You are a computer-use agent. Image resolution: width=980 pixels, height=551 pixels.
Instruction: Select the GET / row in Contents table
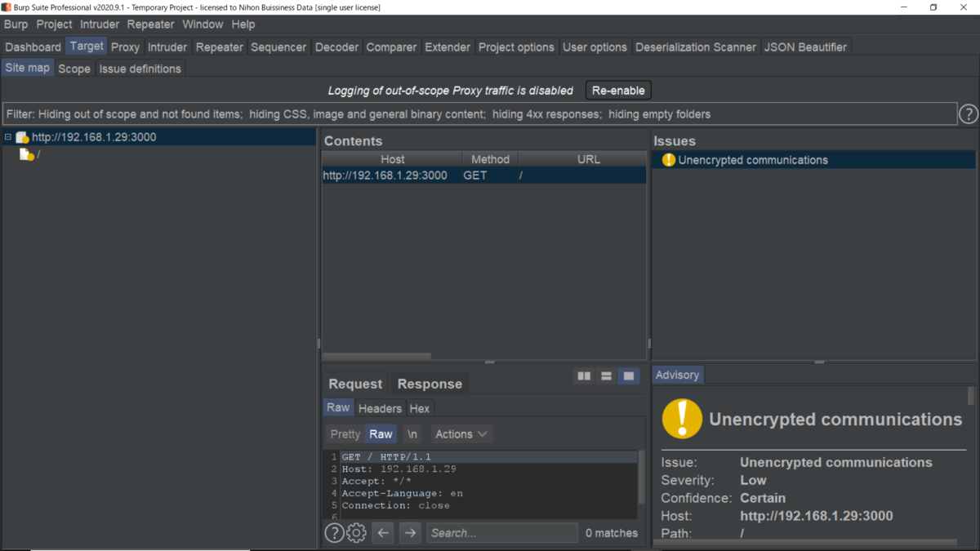pyautogui.click(x=484, y=175)
